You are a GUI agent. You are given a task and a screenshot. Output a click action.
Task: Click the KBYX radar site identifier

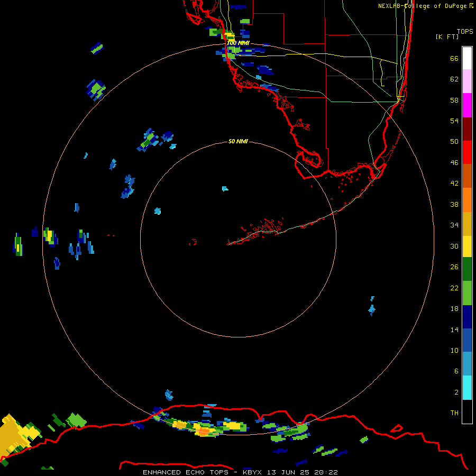[x=252, y=472]
